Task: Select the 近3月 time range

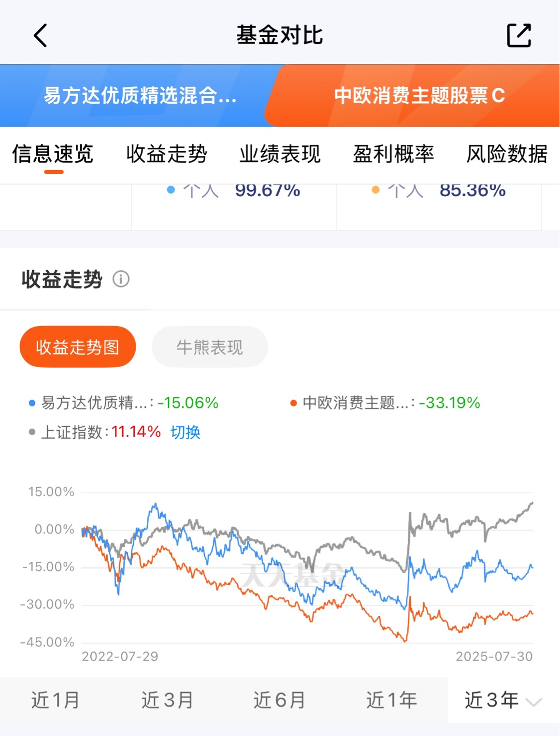Action: click(167, 700)
